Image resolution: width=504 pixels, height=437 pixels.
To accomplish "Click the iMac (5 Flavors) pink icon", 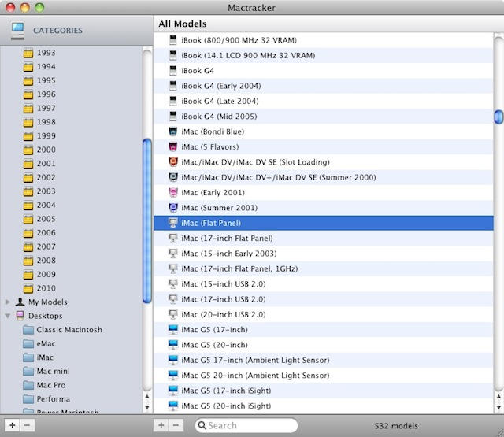I will pos(173,146).
